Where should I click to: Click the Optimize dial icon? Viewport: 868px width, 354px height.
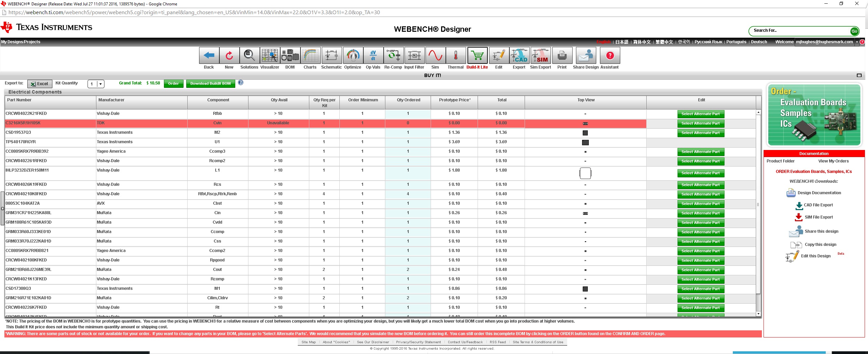(x=353, y=55)
